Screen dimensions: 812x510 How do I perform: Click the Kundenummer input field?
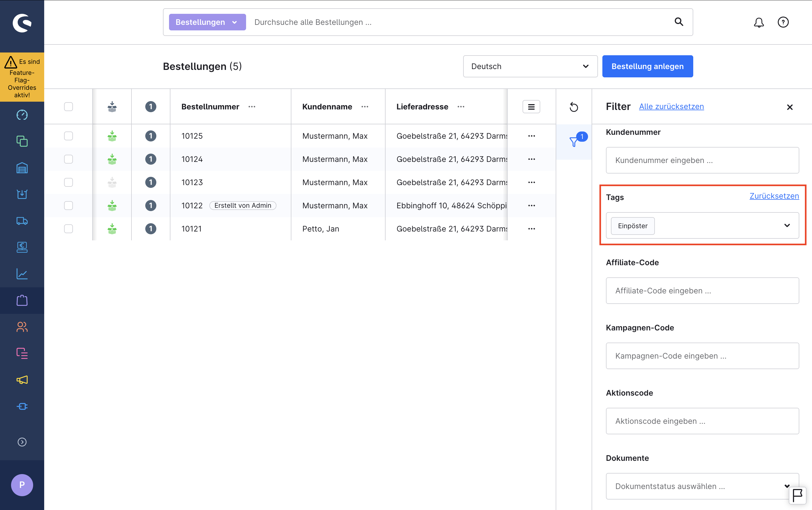pos(702,160)
